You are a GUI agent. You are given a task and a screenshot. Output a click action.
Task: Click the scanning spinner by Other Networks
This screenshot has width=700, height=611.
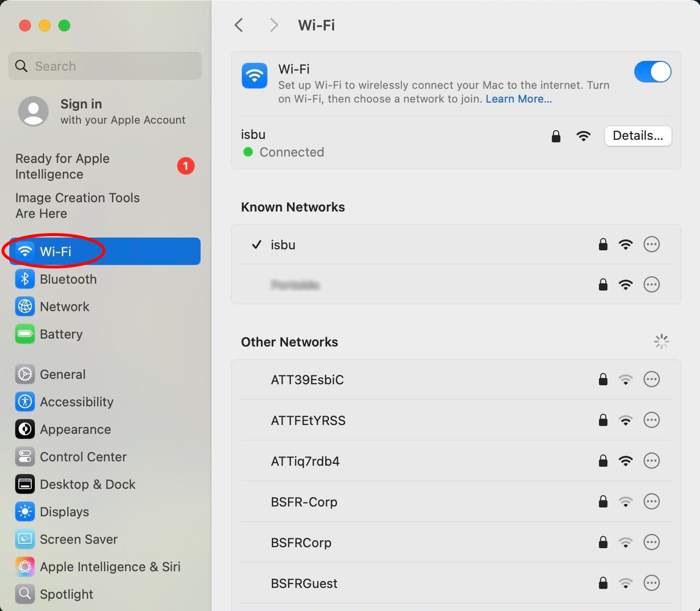pos(662,342)
